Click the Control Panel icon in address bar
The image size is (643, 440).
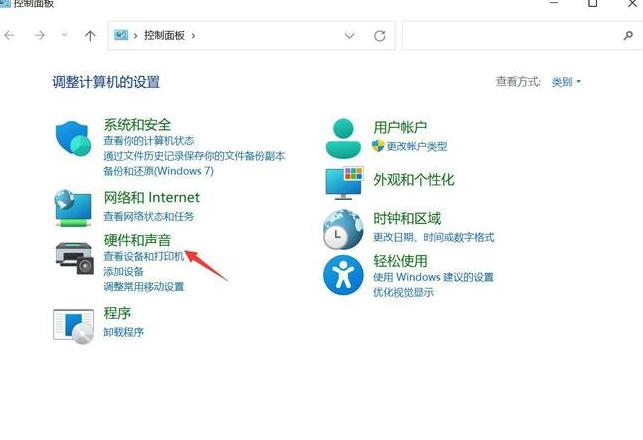pos(121,35)
